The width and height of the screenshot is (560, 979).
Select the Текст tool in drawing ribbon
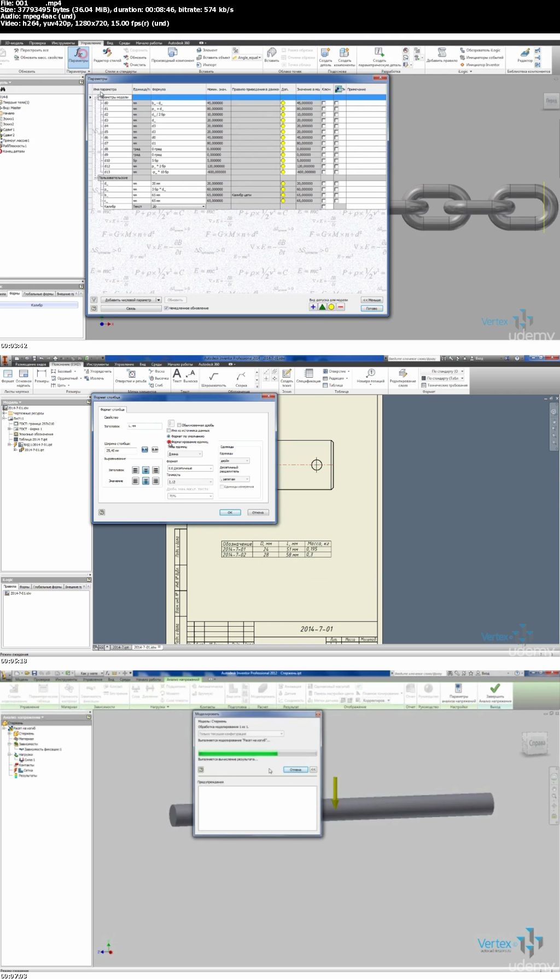pos(177,376)
